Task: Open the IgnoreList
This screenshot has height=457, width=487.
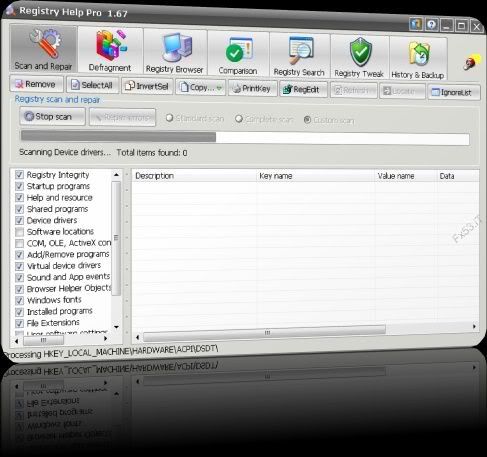Action: [454, 92]
